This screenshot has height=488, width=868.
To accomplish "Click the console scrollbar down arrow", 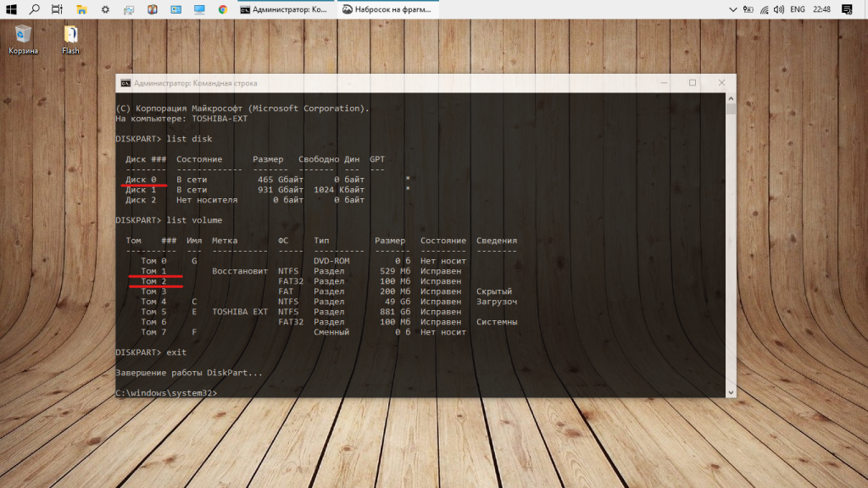I will tap(731, 392).
